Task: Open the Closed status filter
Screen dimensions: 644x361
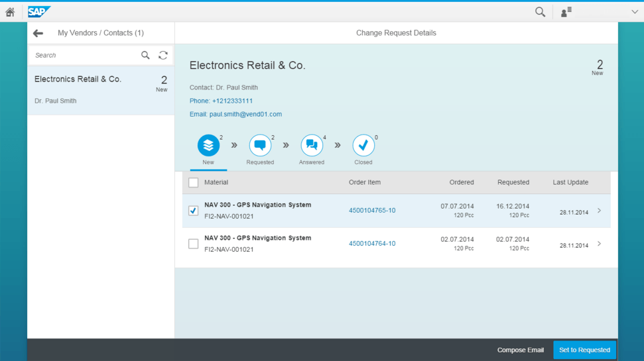Action: click(363, 146)
